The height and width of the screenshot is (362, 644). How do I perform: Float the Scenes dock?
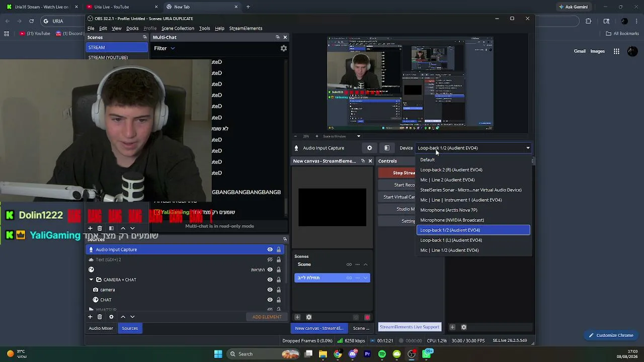point(145,37)
